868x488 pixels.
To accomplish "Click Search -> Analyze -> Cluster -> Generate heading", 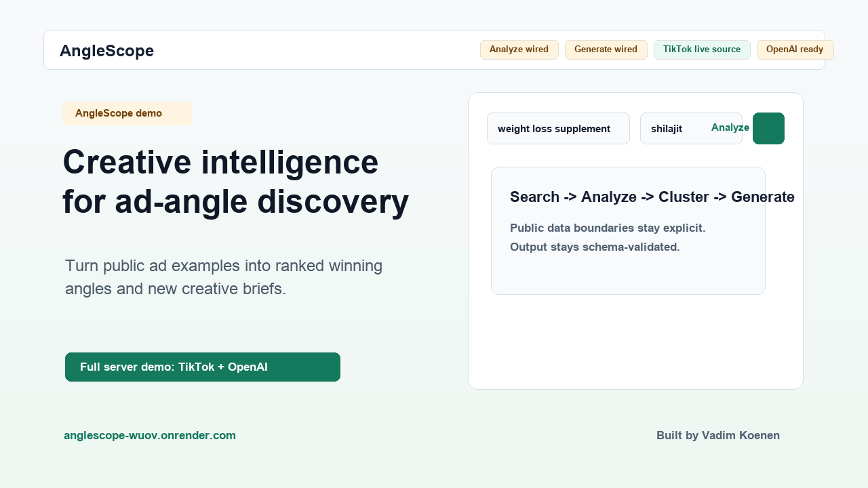I will [x=652, y=197].
